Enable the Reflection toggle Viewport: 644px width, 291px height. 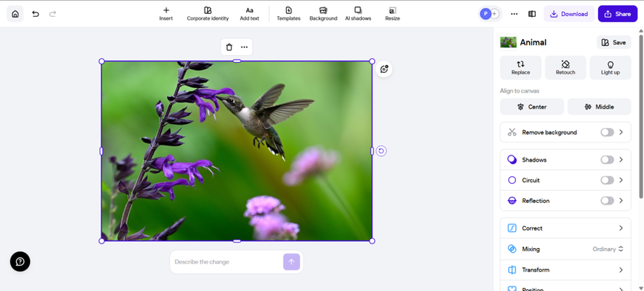(607, 201)
